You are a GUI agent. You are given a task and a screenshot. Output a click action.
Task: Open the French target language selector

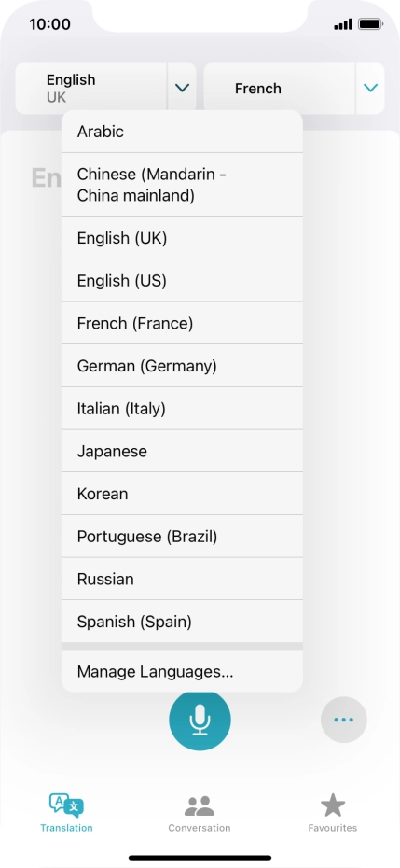click(x=280, y=88)
